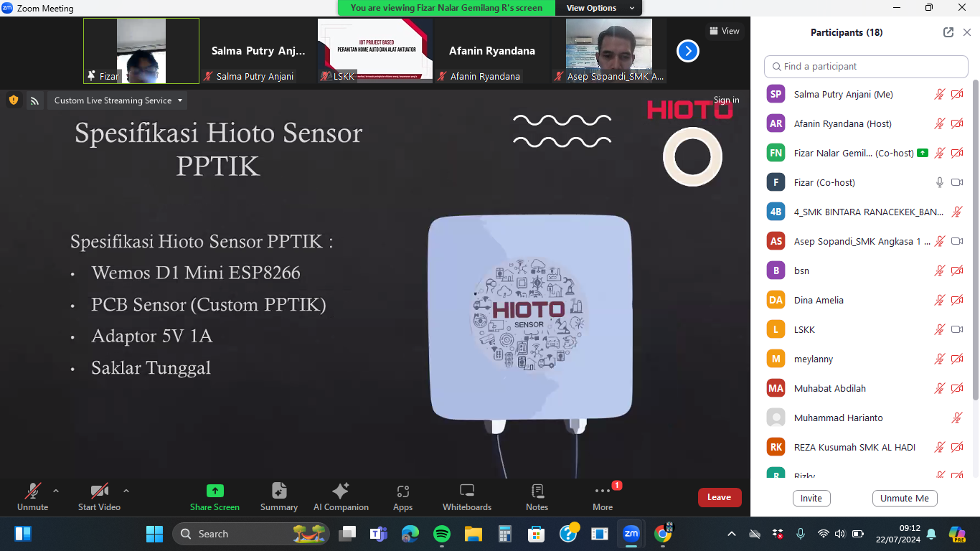Show next video thumbnails with blue arrow
Viewport: 980px width, 551px height.
click(x=687, y=51)
